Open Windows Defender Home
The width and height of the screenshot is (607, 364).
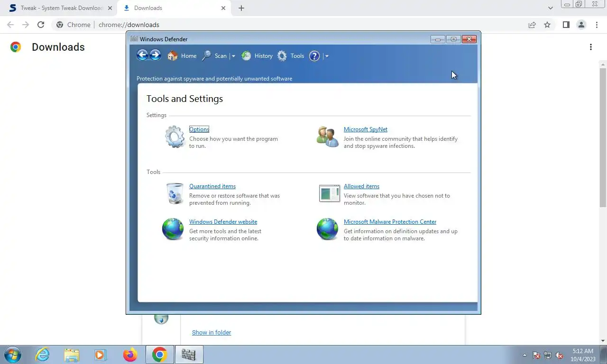point(182,56)
